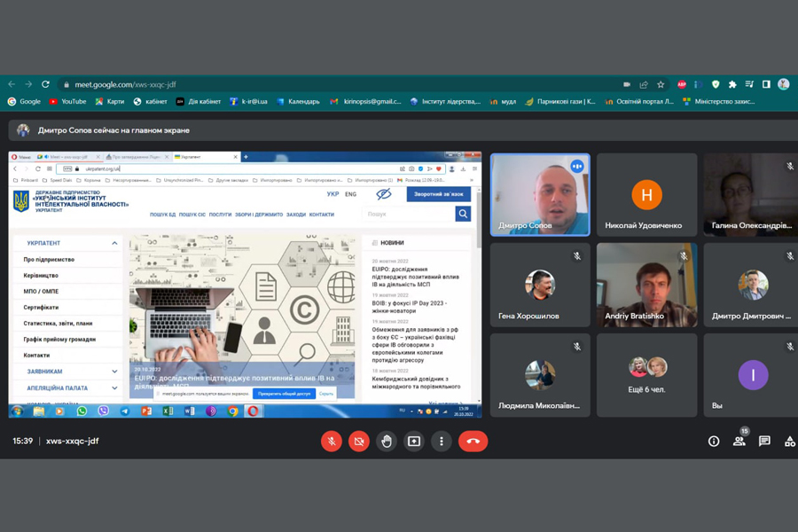Open the meeting chat panel
Image resolution: width=798 pixels, height=532 pixels.
coord(764,442)
